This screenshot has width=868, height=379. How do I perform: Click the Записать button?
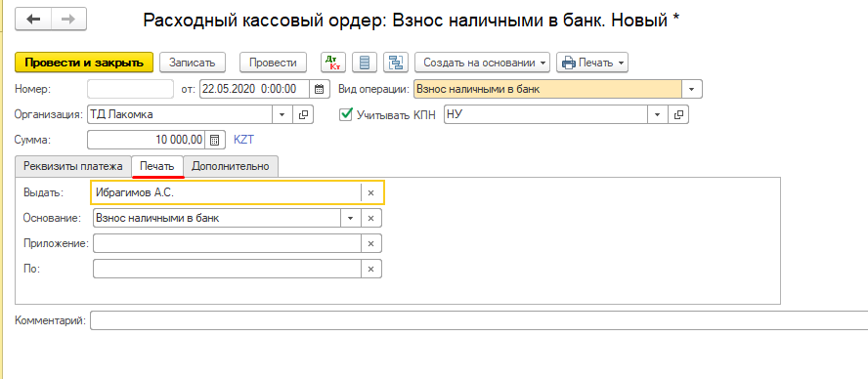pyautogui.click(x=193, y=63)
